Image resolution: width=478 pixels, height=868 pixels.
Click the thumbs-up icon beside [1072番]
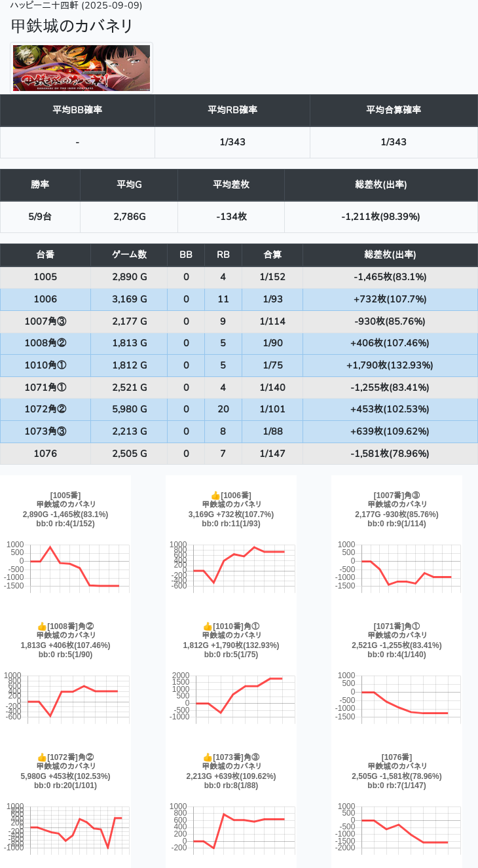pyautogui.click(x=42, y=757)
